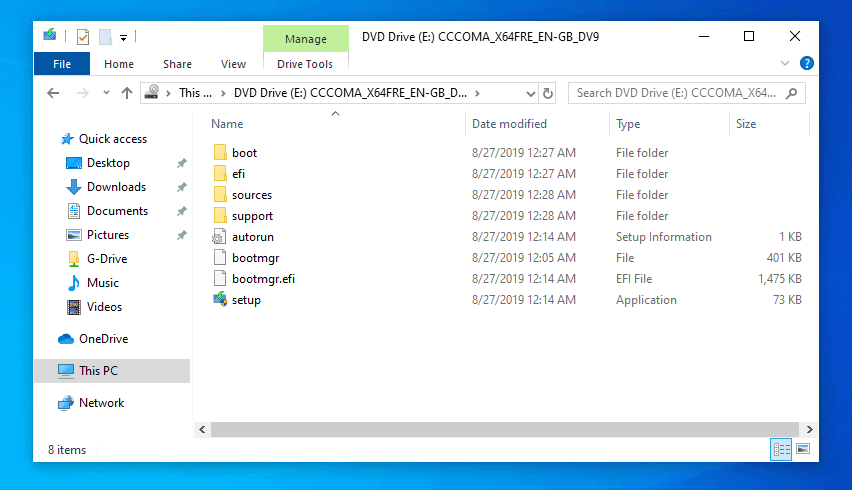Click 'Setup Information' type of autorun

tap(663, 237)
